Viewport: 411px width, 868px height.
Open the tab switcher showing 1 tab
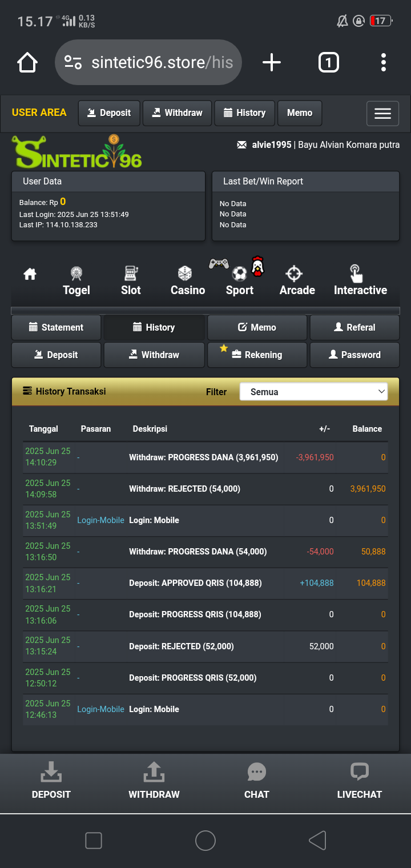pos(328,62)
